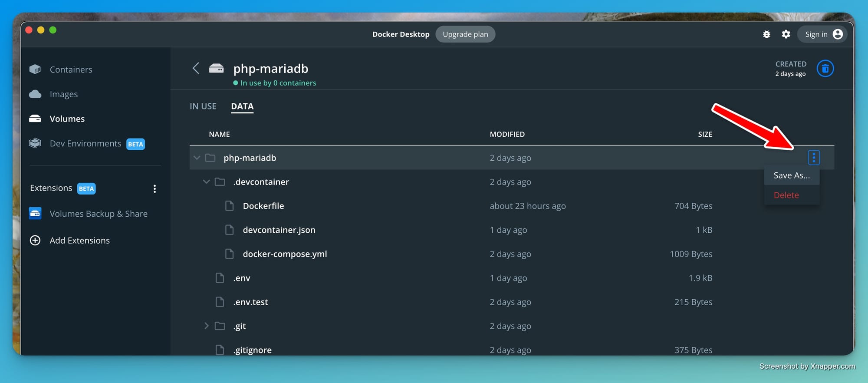The image size is (868, 383).
Task: Click the Docker Desktop window title
Action: point(401,34)
